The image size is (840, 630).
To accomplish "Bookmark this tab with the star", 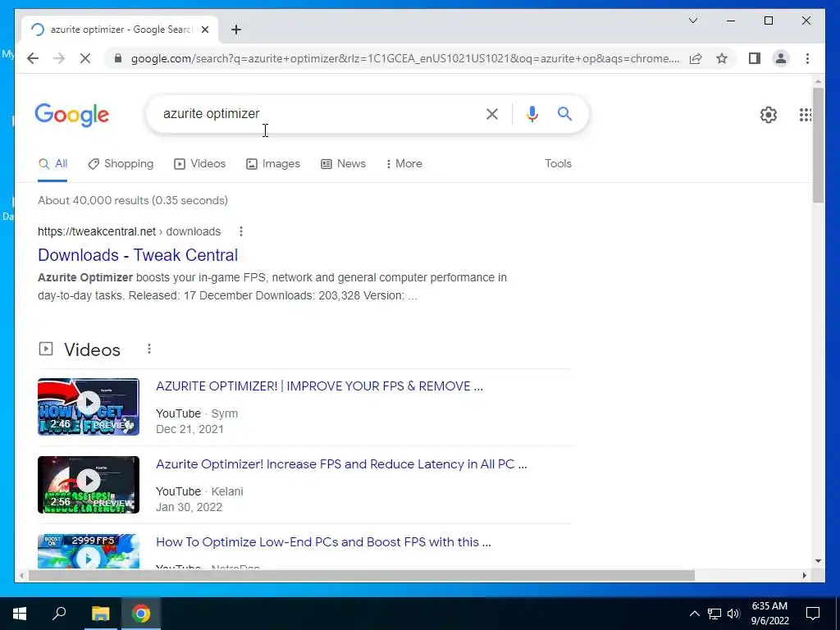I will pos(722,58).
